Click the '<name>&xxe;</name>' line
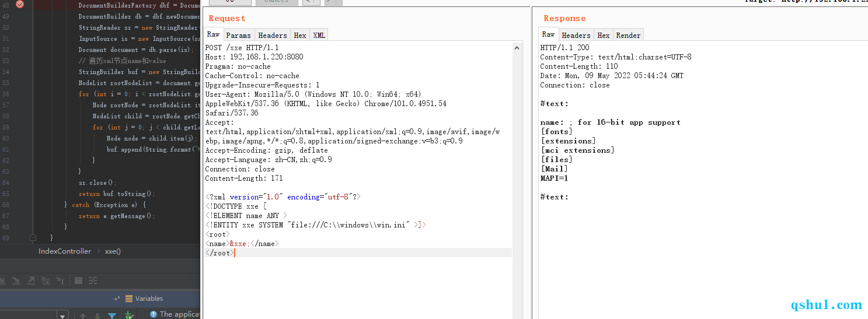This screenshot has height=319, width=868. 242,244
